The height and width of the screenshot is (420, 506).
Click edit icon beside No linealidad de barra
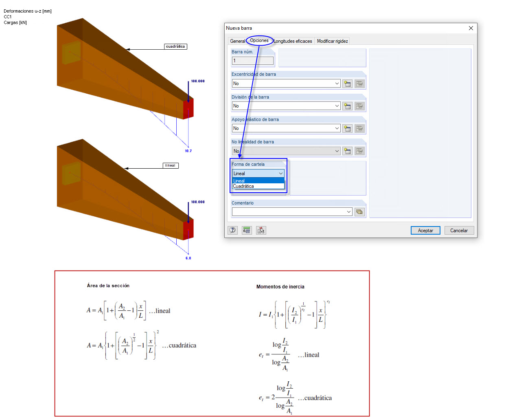pos(359,151)
